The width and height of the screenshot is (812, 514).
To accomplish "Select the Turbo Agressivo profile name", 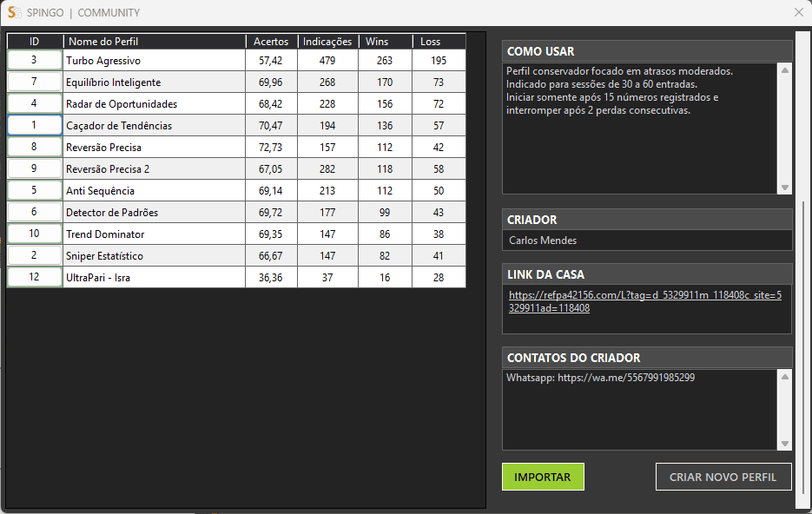I will click(103, 61).
